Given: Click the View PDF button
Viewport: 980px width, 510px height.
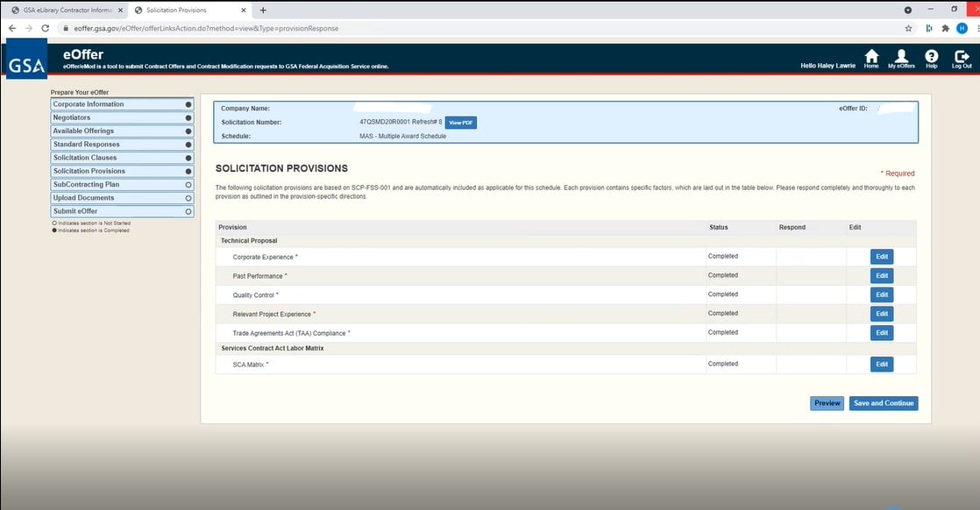Looking at the screenshot, I should click(461, 122).
